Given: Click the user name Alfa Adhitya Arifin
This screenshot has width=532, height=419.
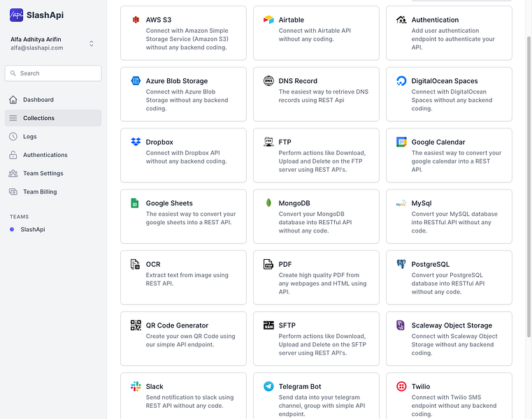Looking at the screenshot, I should point(36,39).
